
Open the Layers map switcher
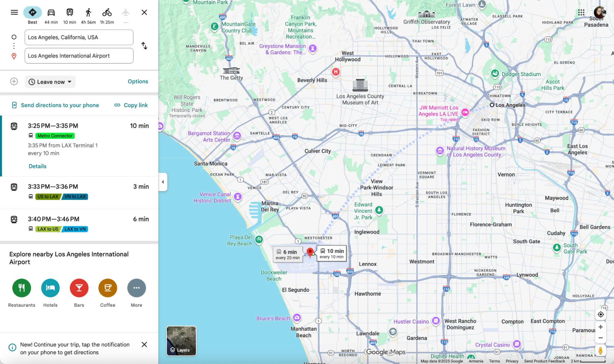181,341
